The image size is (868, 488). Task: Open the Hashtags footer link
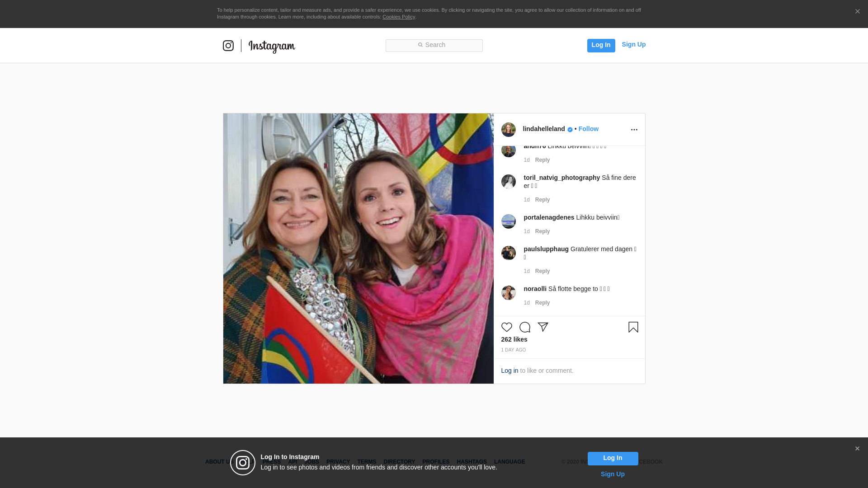[x=472, y=462]
